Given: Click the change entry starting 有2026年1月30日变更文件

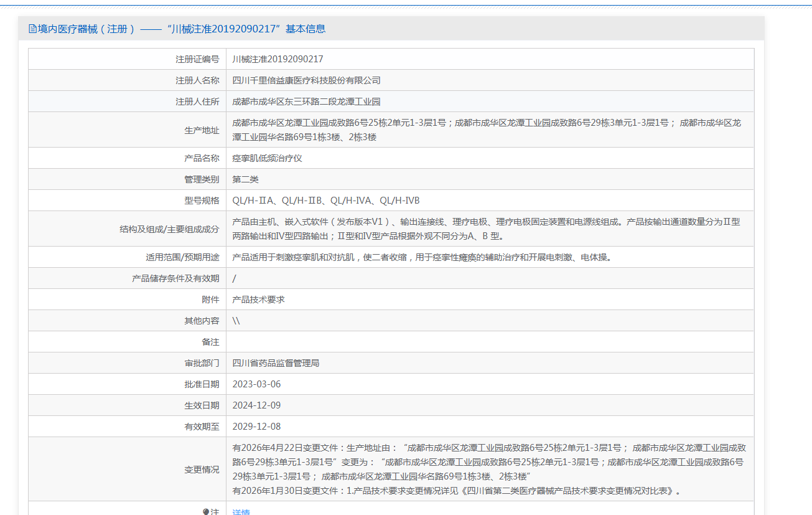Looking at the screenshot, I should [457, 491].
